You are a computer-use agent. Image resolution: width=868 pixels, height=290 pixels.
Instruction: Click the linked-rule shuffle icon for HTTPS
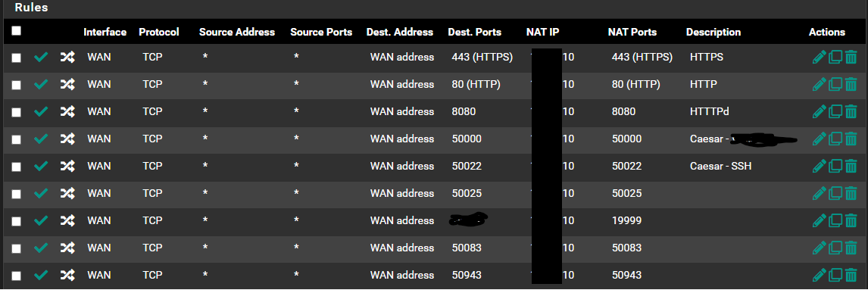point(67,57)
